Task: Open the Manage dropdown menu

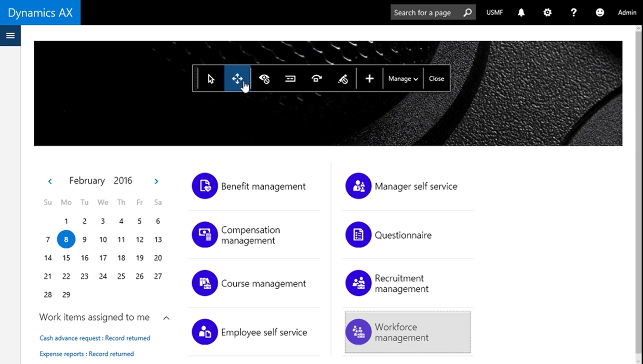Action: (403, 79)
